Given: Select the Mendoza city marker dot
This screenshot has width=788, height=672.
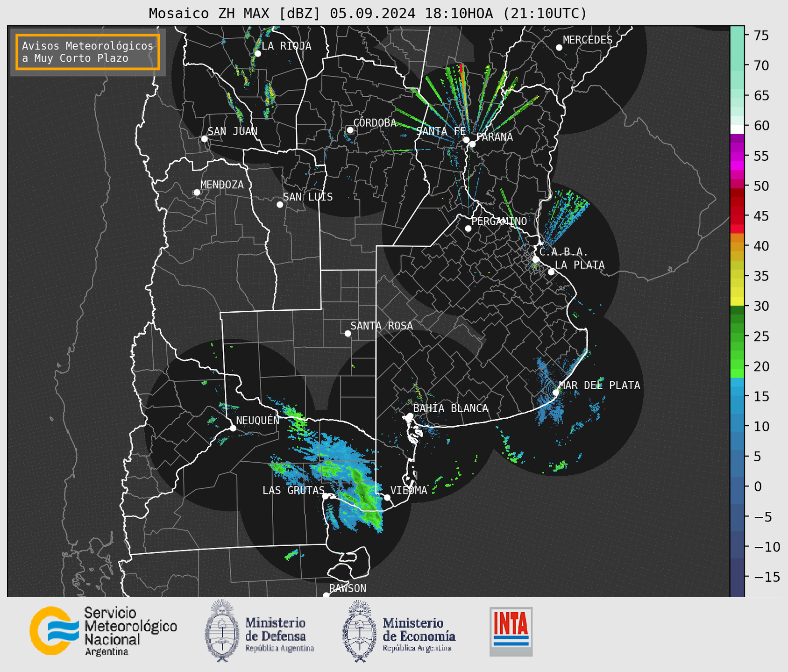Looking at the screenshot, I should [x=197, y=193].
